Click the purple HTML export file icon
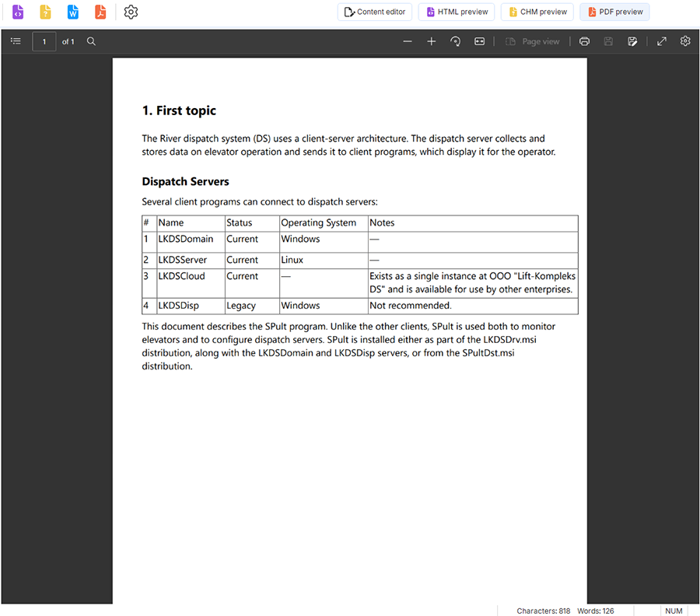Viewport: 700px width, 616px height. click(18, 12)
